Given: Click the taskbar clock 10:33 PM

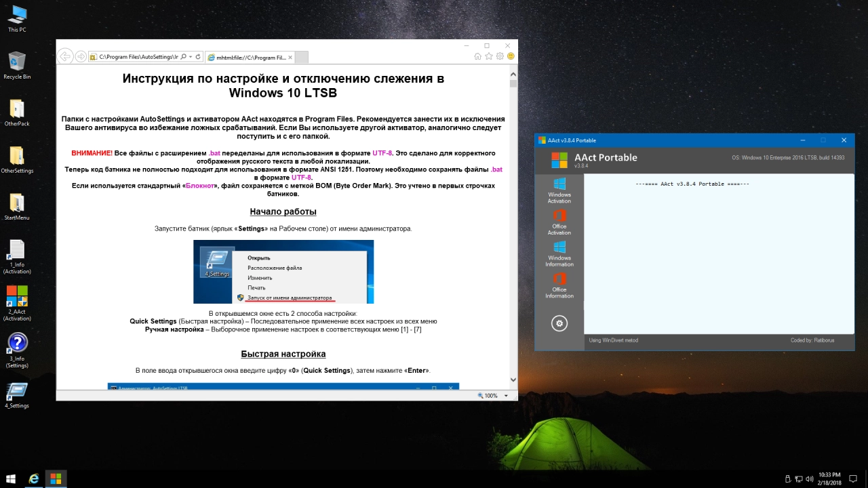Looking at the screenshot, I should coord(829,479).
